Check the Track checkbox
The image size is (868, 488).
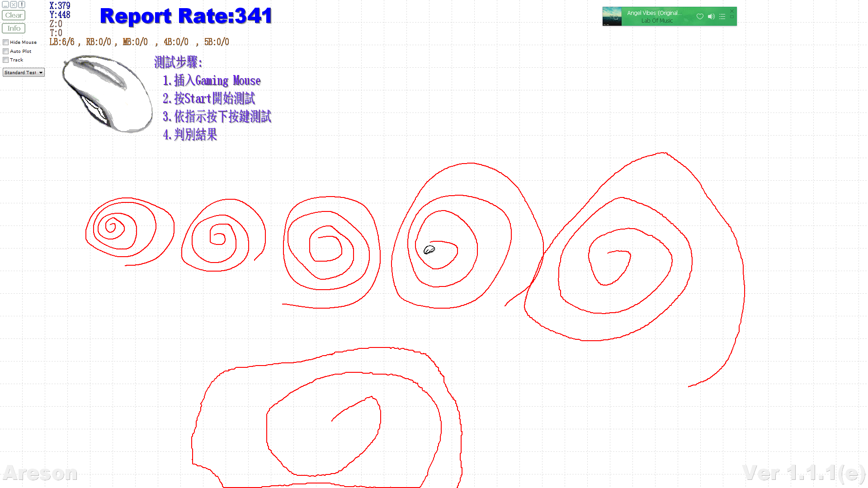tap(6, 60)
